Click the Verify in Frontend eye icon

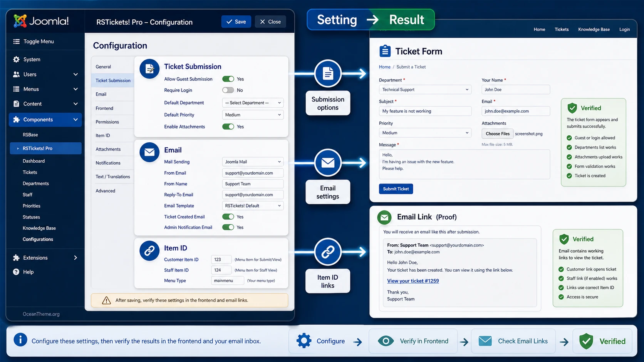point(386,341)
